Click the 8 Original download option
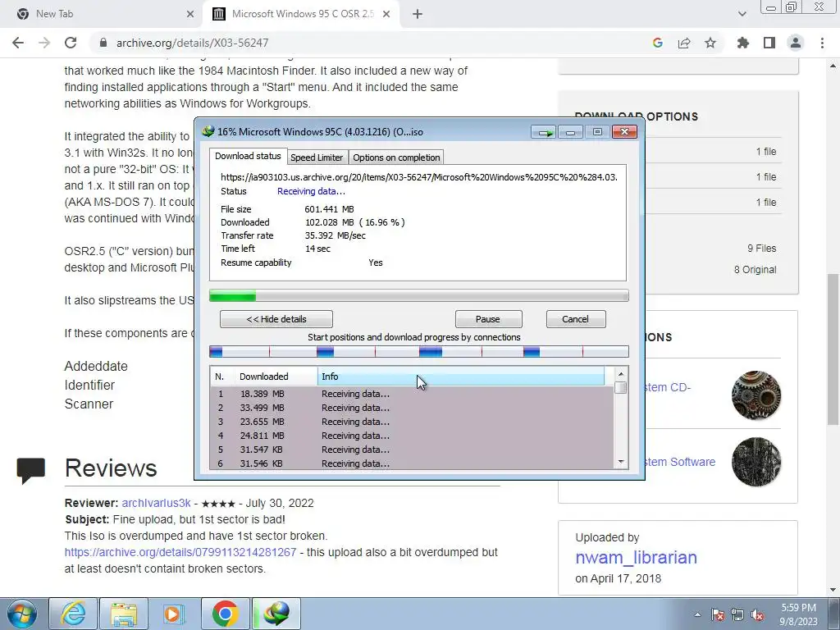 (x=755, y=269)
